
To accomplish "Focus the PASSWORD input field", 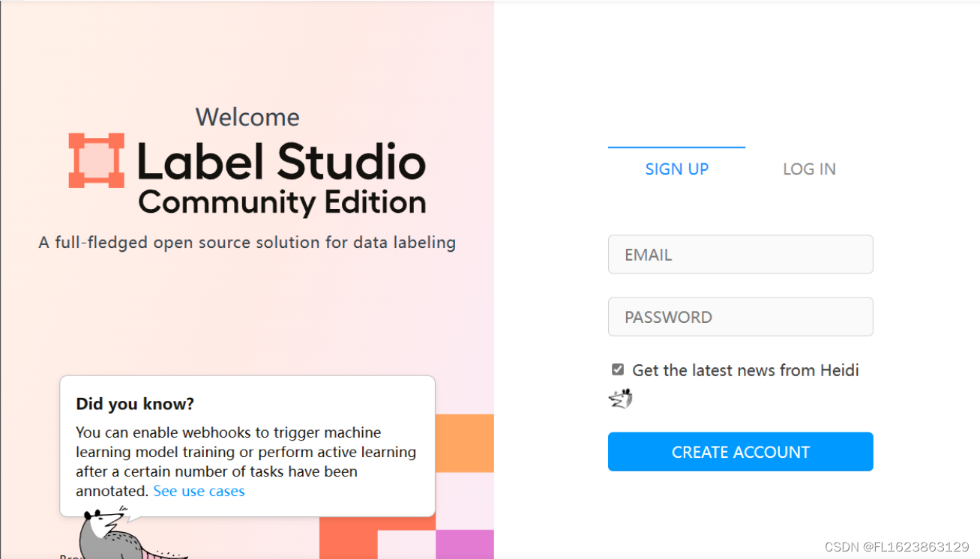I will tap(740, 317).
